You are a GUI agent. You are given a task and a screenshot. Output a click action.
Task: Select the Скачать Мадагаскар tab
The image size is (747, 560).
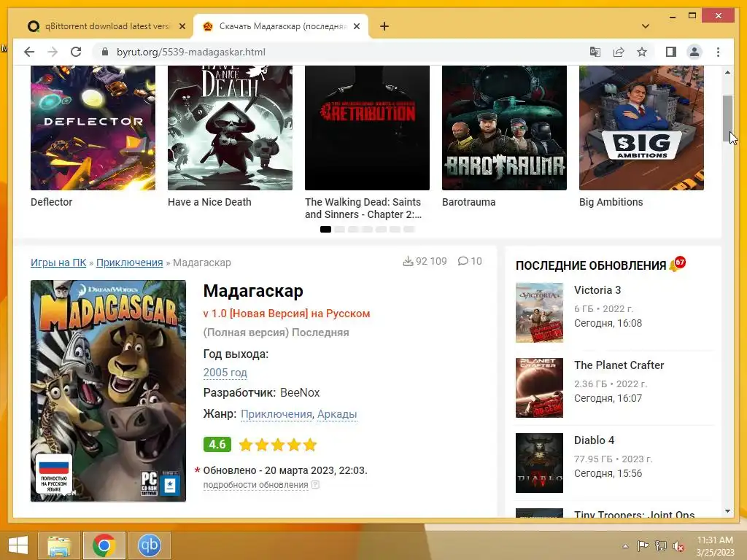(281, 26)
